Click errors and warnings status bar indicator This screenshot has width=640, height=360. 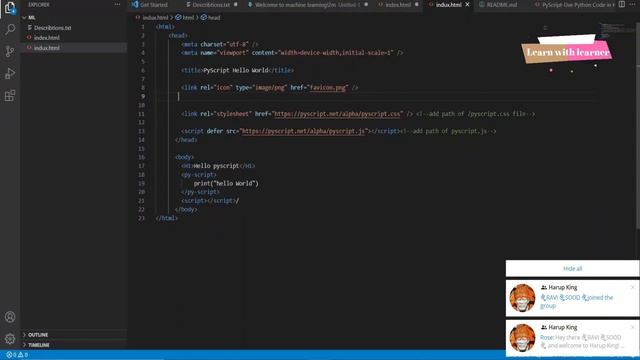[x=17, y=355]
